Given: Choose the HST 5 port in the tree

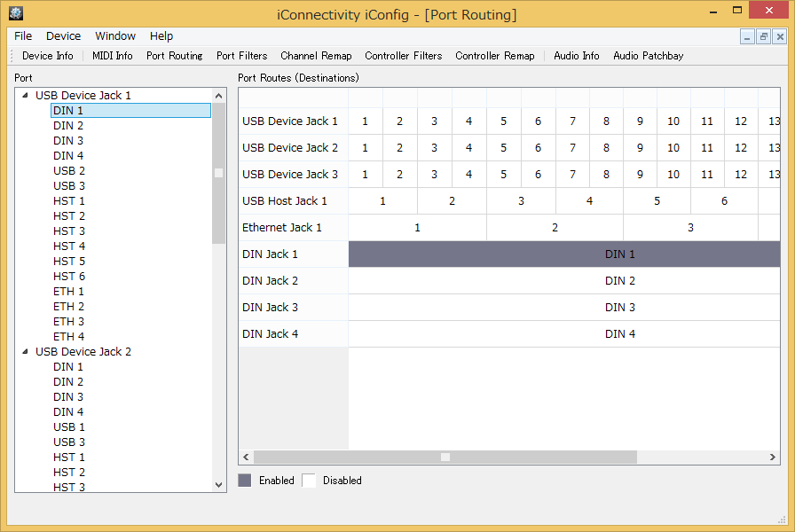Looking at the screenshot, I should (x=69, y=262).
